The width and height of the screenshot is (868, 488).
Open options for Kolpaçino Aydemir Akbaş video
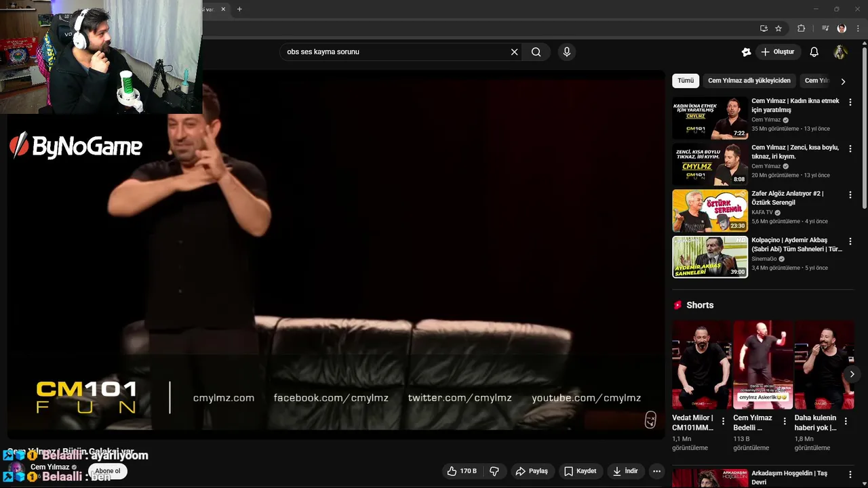point(850,241)
